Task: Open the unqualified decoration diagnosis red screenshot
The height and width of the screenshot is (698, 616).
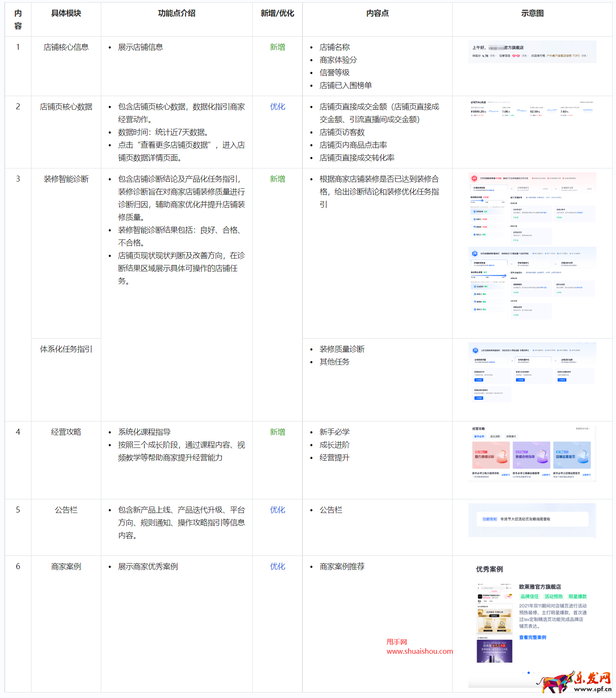Action: (x=532, y=208)
